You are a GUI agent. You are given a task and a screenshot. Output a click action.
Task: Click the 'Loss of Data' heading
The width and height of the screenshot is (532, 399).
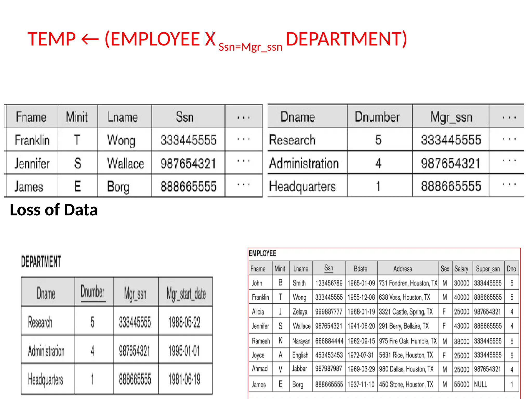coord(54,210)
